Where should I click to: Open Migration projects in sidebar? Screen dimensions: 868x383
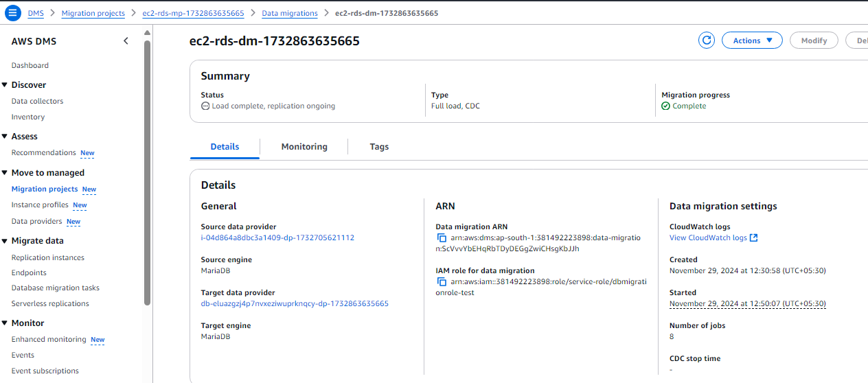tap(45, 189)
